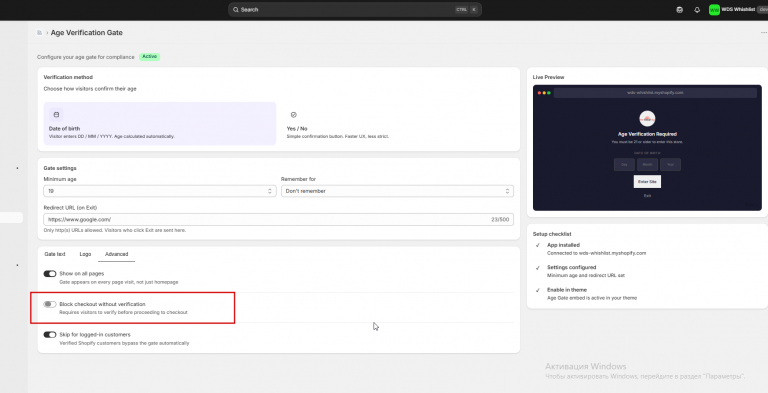Click the WDS Whishlist store name

(x=738, y=10)
